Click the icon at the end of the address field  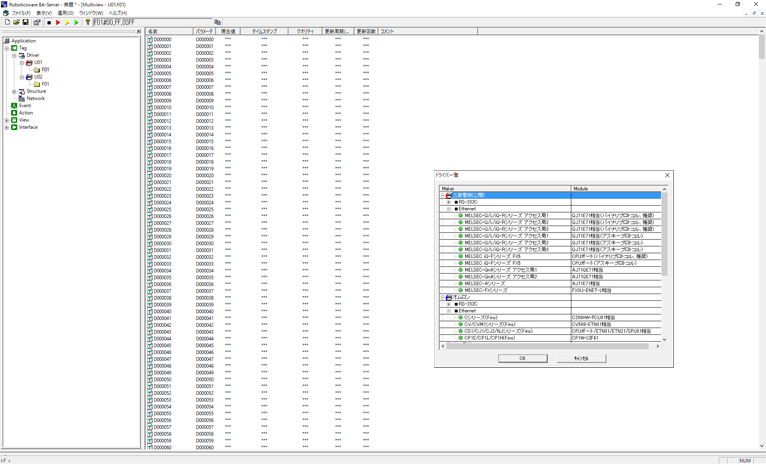[217, 22]
